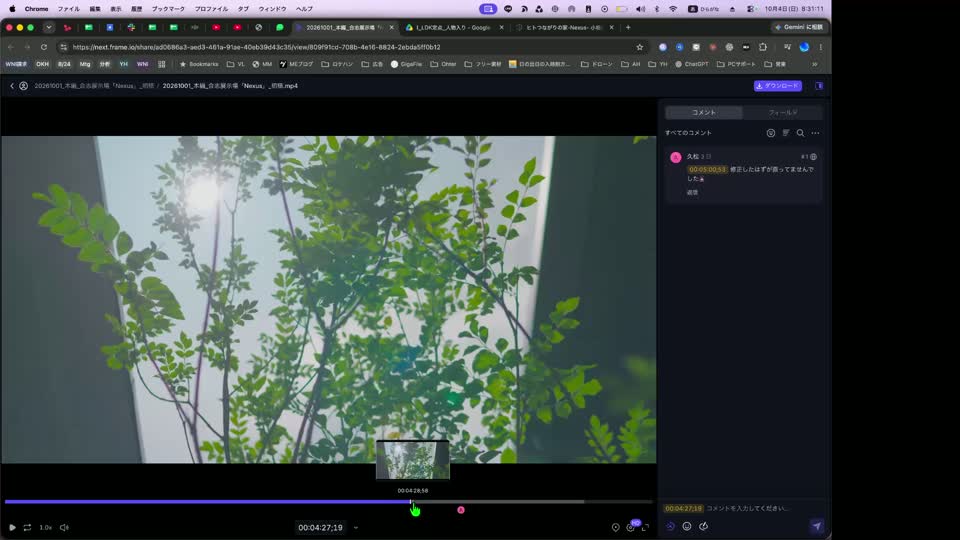Open the Chrome profile avatar icon
The height and width of the screenshot is (540, 960).
pos(804,47)
